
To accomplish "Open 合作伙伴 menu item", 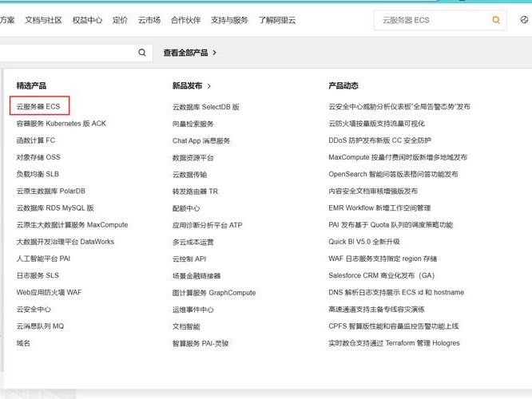I will coord(185,20).
